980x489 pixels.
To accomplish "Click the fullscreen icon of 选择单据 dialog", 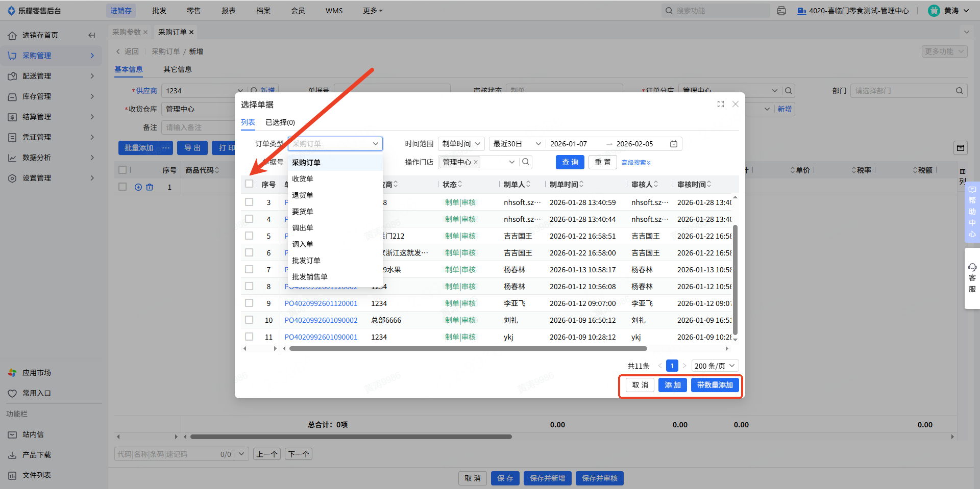I will click(721, 104).
